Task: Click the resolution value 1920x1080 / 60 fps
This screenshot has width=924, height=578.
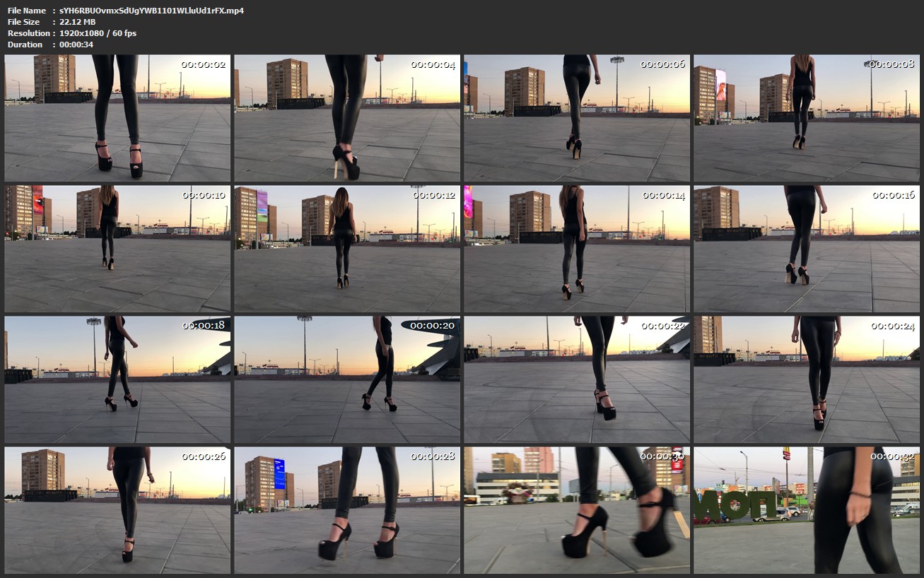Action: 98,33
